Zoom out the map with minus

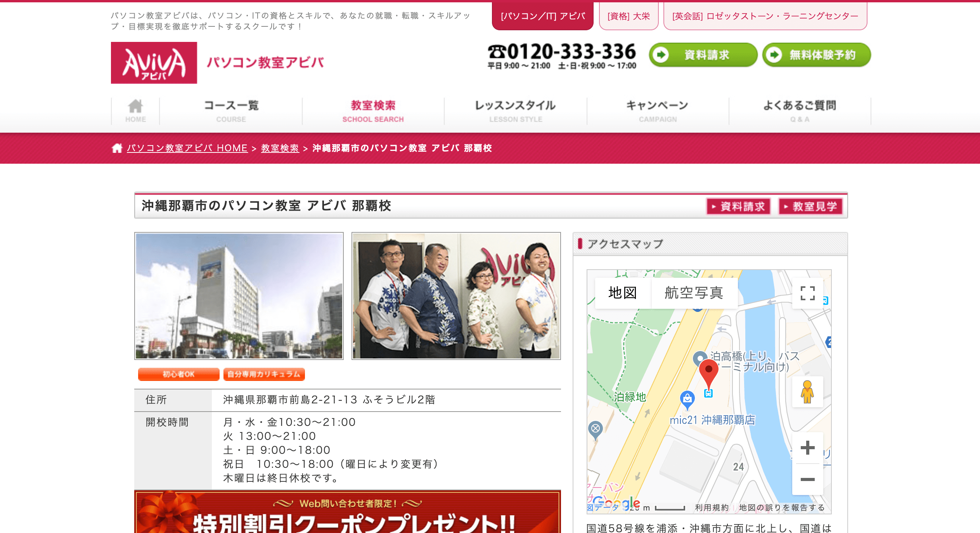point(807,479)
